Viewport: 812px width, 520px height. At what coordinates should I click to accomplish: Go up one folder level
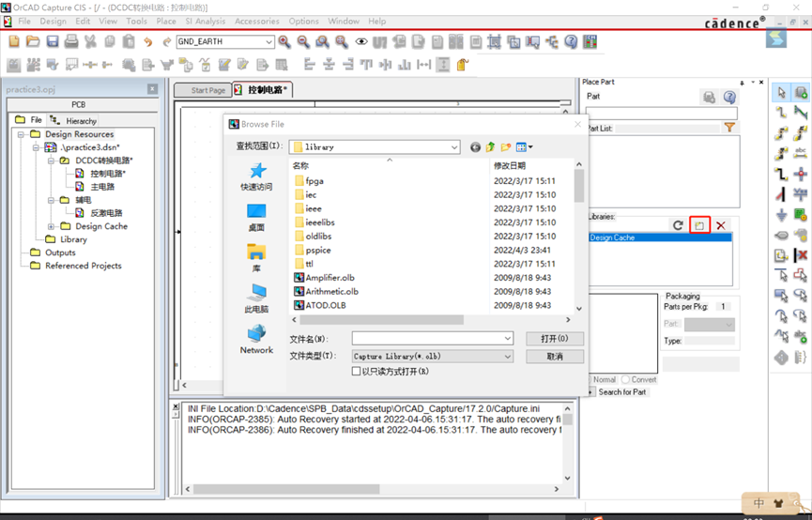click(490, 147)
